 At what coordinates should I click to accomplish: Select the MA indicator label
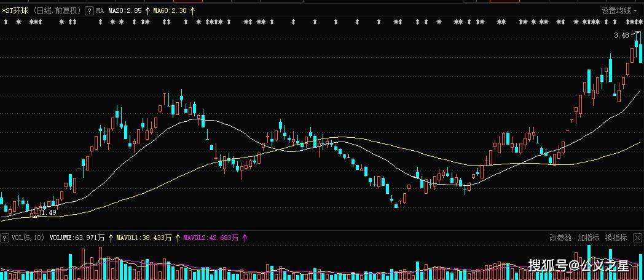point(100,11)
